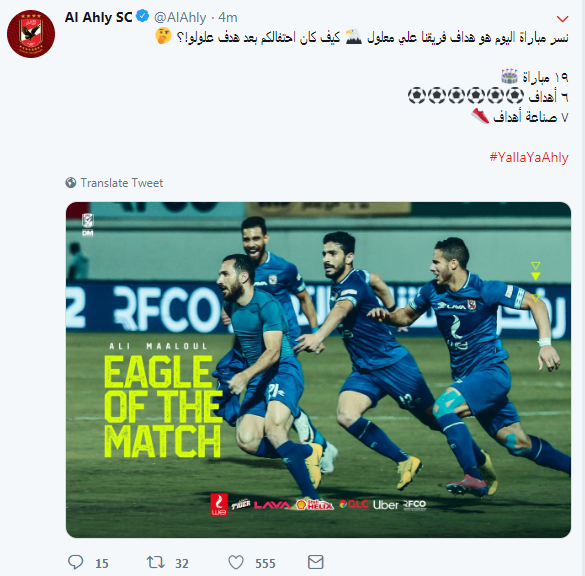The height and width of the screenshot is (576, 585).
Task: Like the tweet with heart icon
Action: [x=236, y=562]
